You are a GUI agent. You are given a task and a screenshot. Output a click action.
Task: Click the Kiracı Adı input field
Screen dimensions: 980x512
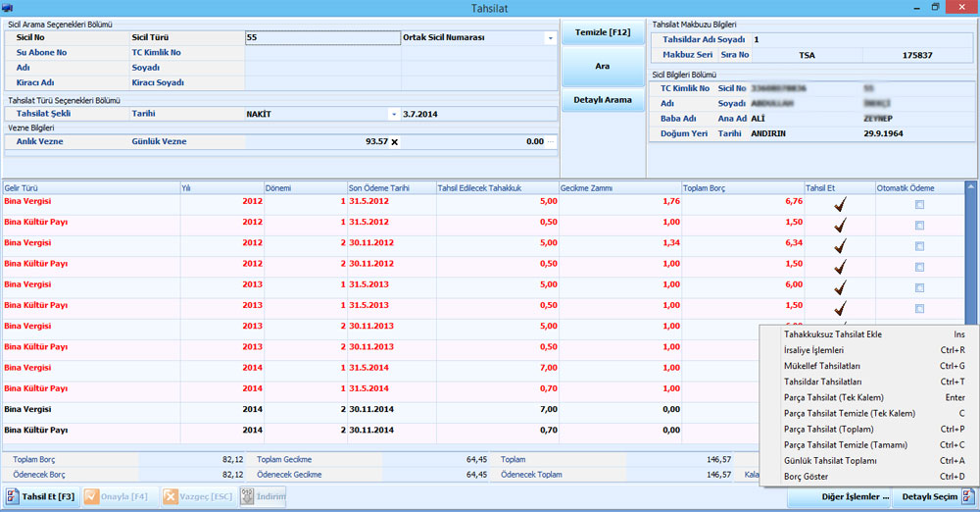pyautogui.click(x=322, y=82)
